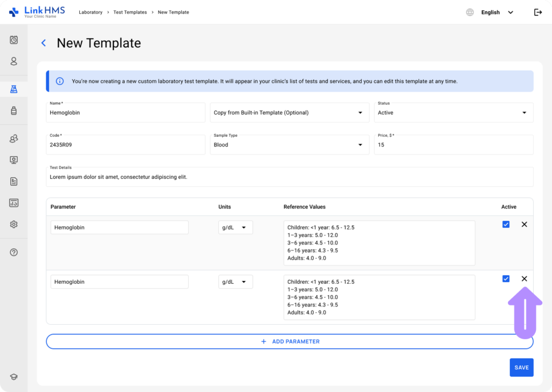Open the staff management icon in sidebar
Screen dimensions: 552x392
pos(13,138)
